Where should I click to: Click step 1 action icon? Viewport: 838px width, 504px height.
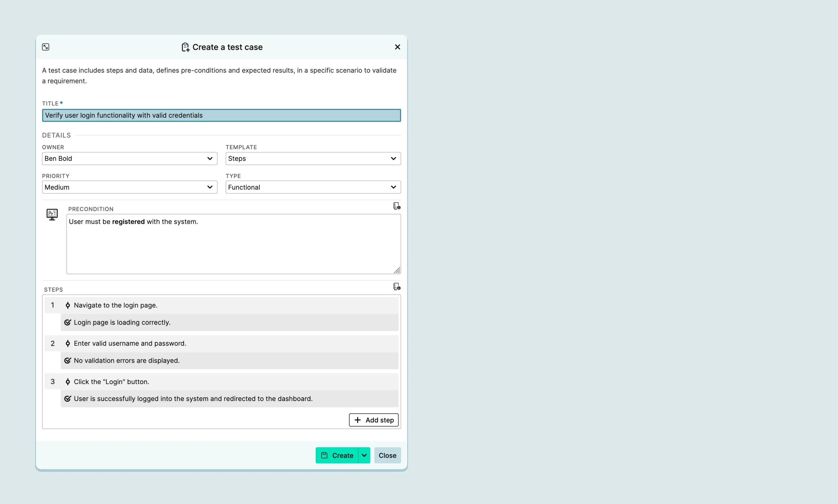68,305
